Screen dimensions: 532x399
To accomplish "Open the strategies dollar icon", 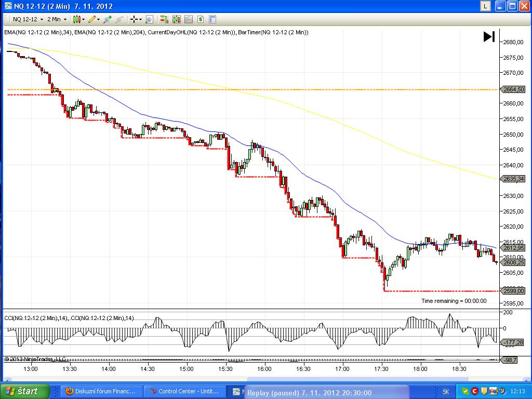I will click(x=201, y=19).
